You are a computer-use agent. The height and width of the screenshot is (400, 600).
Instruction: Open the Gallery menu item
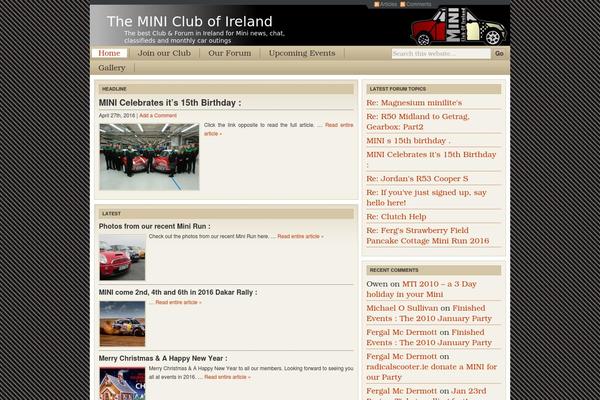click(112, 68)
